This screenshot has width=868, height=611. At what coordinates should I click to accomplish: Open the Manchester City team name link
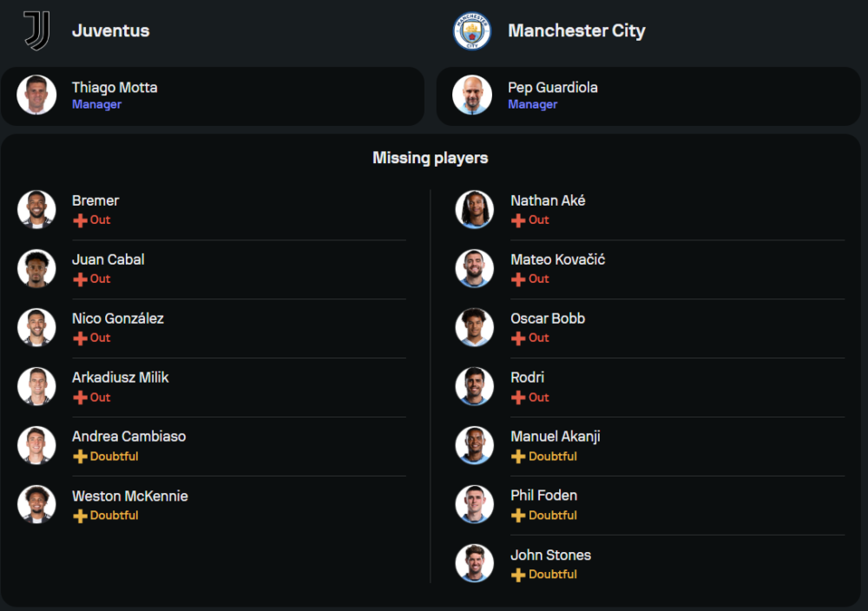pyautogui.click(x=576, y=30)
